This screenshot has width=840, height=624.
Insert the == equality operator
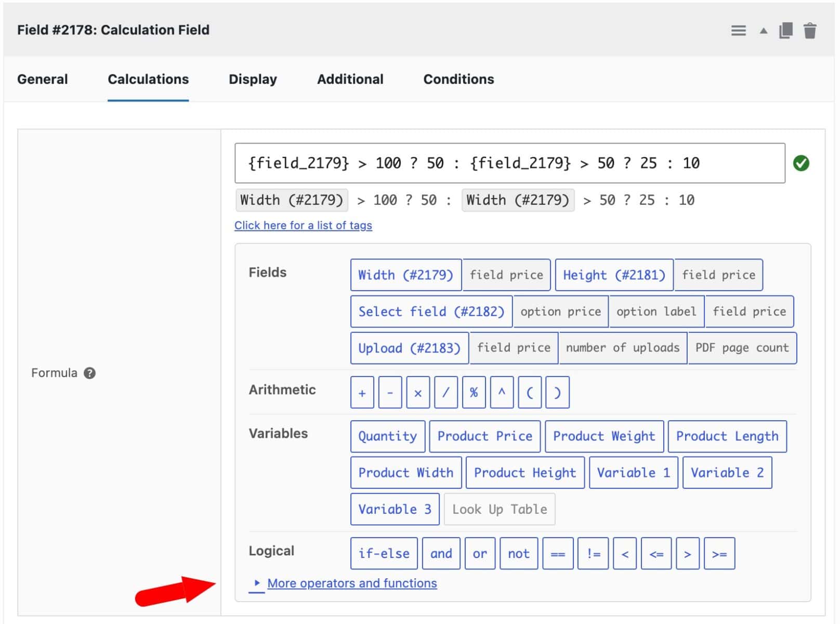tap(558, 554)
